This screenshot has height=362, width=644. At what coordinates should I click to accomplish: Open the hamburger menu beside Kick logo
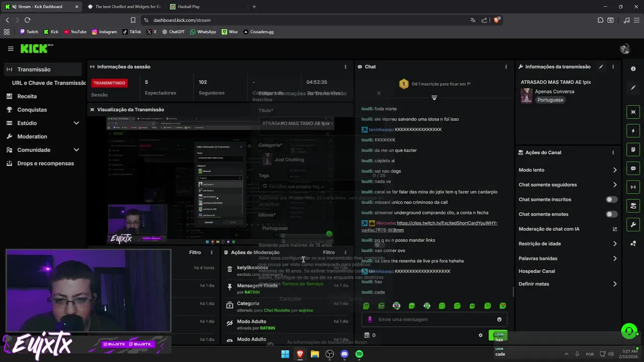click(11, 49)
